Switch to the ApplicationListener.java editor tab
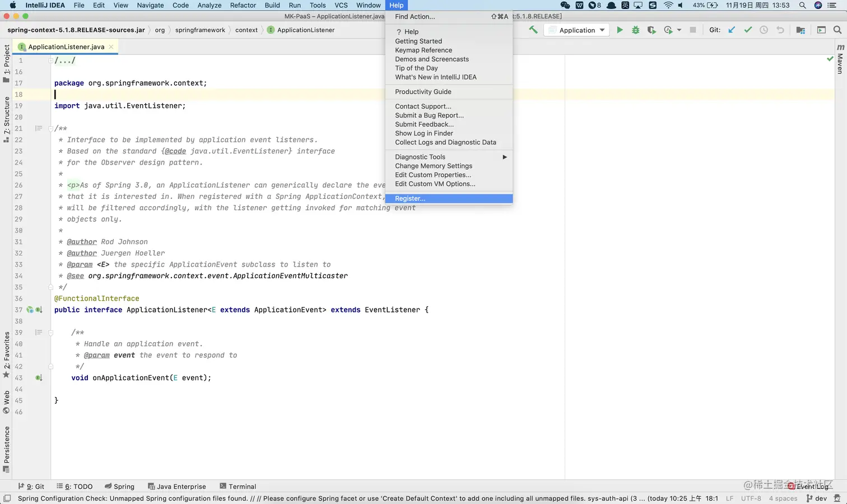Image resolution: width=847 pixels, height=504 pixels. click(x=66, y=47)
